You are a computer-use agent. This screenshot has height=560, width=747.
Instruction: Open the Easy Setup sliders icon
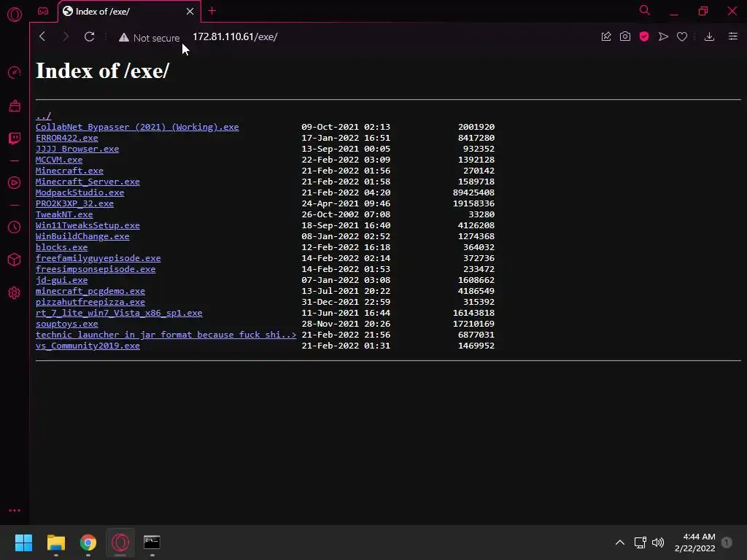[x=733, y=36]
